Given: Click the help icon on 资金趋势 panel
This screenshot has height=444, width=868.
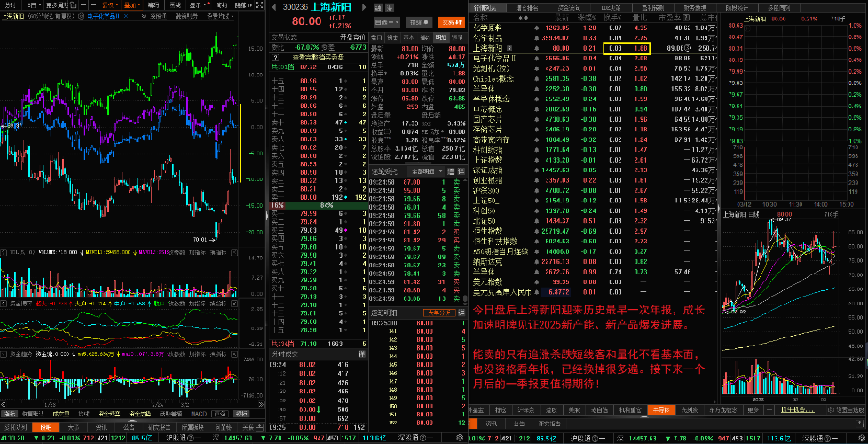Looking at the screenshot, I should [x=4, y=353].
